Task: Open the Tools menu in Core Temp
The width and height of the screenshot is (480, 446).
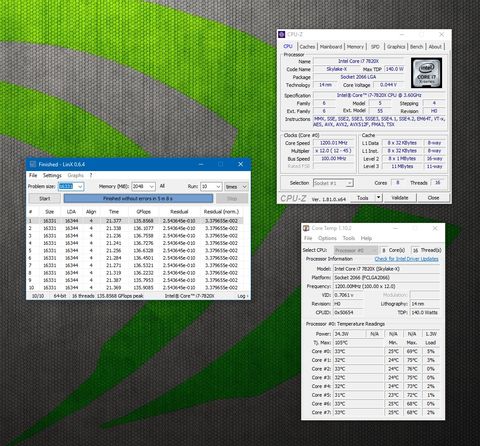Action: point(349,238)
